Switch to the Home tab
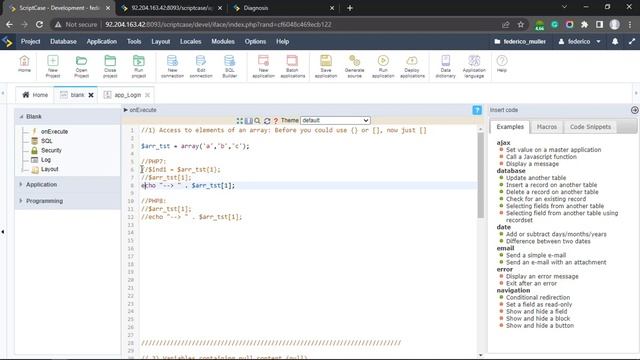Screen dimensions: 640x360 pyautogui.click(x=35, y=95)
